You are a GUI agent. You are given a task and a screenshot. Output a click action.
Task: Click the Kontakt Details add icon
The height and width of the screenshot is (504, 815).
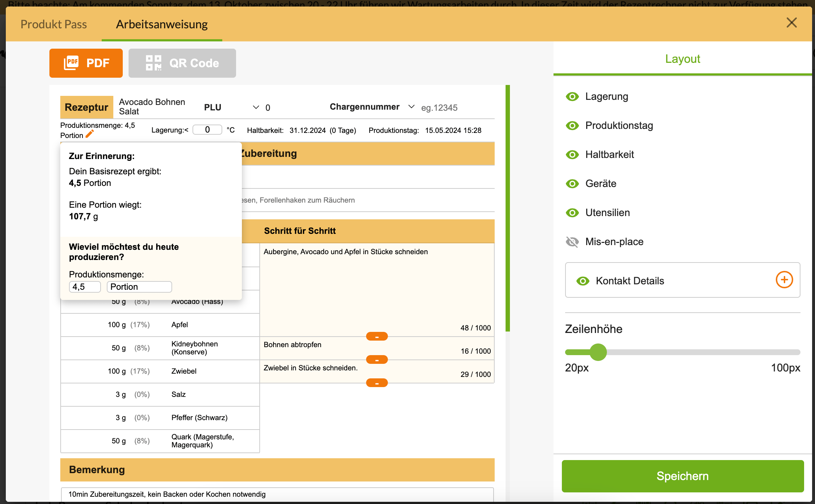tap(783, 281)
